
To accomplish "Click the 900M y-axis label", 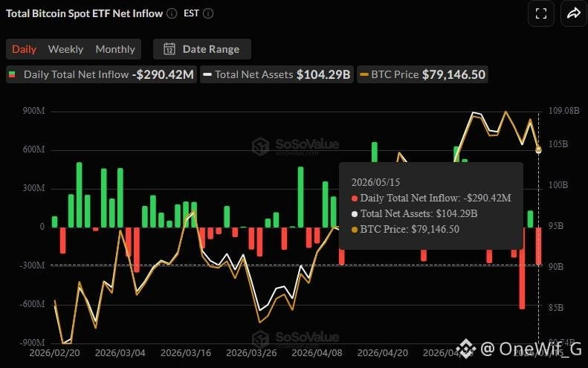I will pyautogui.click(x=33, y=111).
